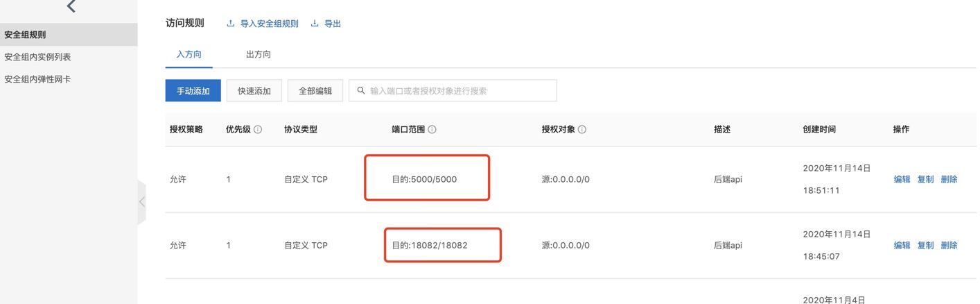Click 导入安全组规则 link
The height and width of the screenshot is (304, 980).
[269, 24]
